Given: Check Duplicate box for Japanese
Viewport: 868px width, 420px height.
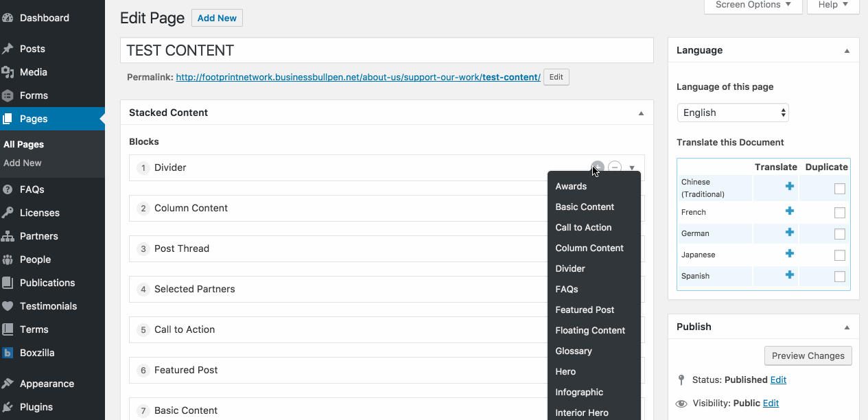Looking at the screenshot, I should coord(840,255).
